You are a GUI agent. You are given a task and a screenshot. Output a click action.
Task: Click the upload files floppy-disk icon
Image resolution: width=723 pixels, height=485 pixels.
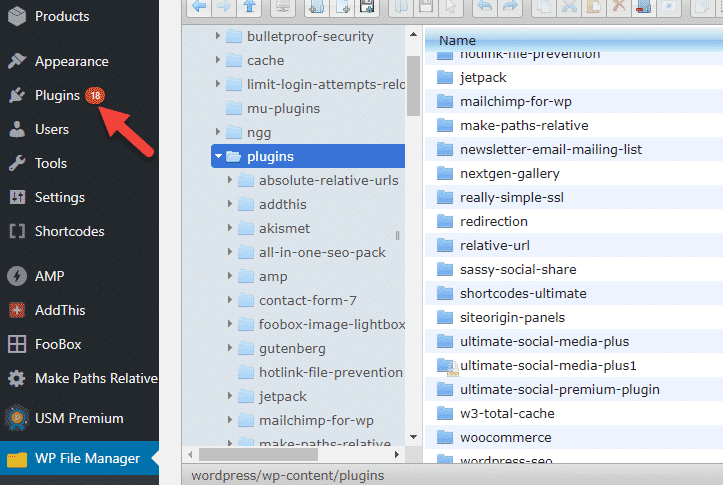(367, 6)
